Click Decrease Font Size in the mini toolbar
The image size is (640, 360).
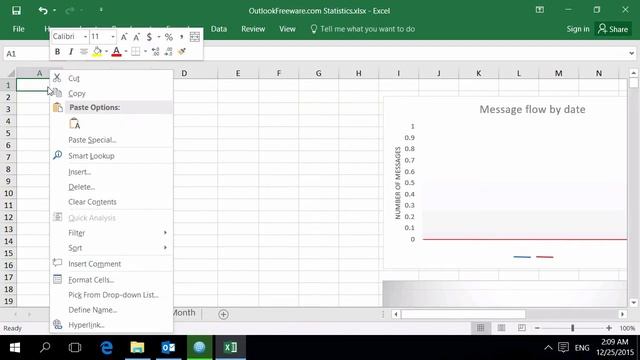137,37
